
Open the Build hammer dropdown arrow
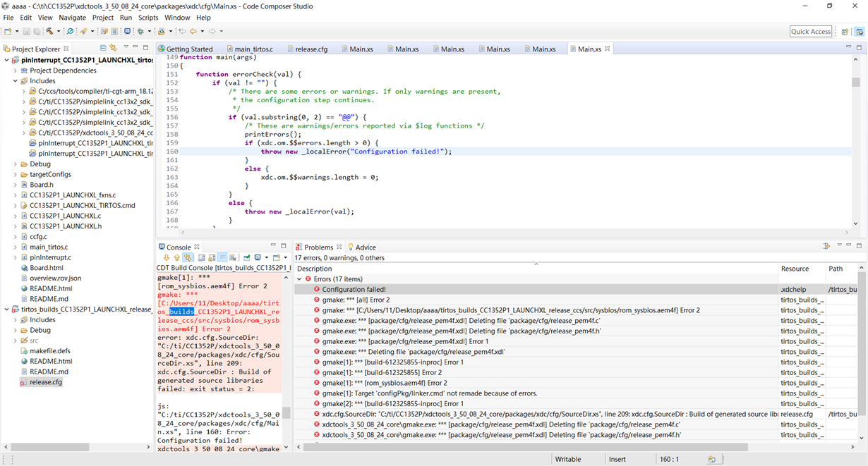click(59, 32)
